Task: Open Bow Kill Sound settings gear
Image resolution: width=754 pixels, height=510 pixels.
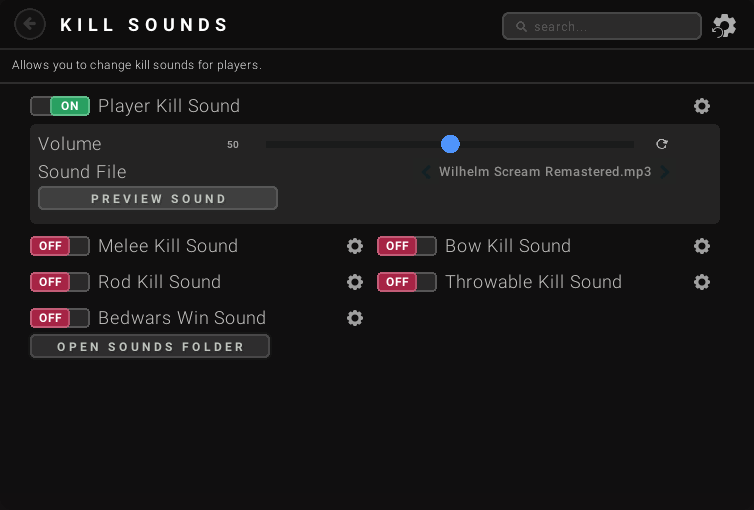Action: pyautogui.click(x=702, y=246)
